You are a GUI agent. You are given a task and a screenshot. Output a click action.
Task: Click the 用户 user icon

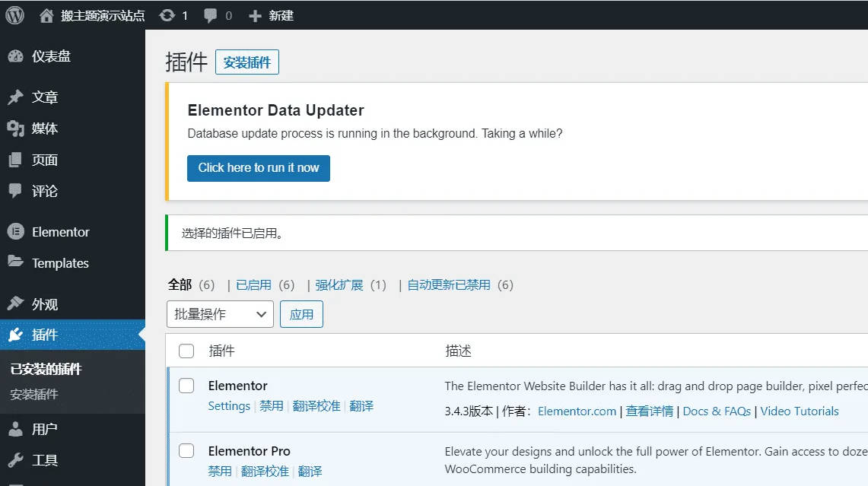tap(15, 429)
